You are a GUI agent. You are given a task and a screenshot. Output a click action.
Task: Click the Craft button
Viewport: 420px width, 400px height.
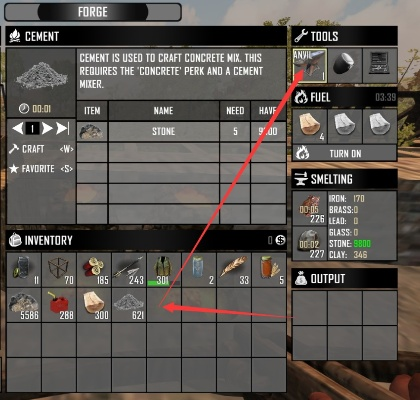tap(41, 149)
